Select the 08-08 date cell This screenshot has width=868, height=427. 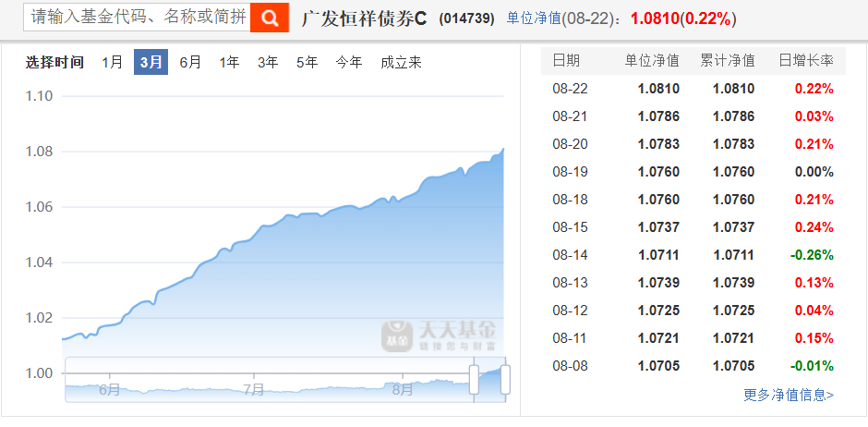coord(570,365)
